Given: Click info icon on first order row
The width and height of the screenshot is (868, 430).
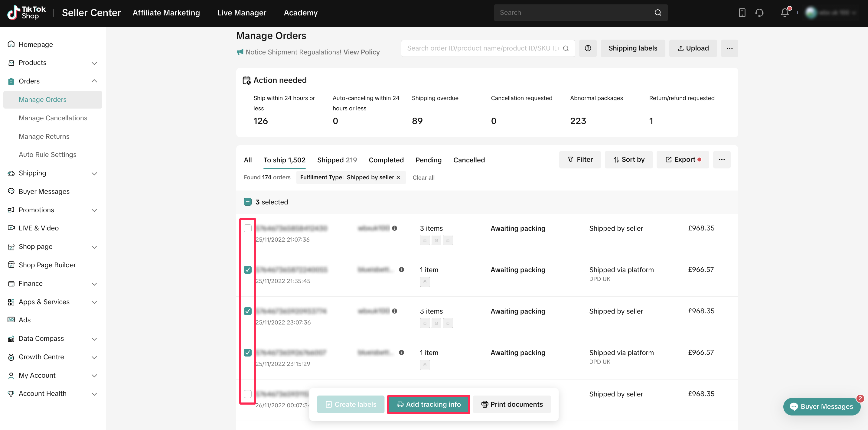Looking at the screenshot, I should pos(395,228).
